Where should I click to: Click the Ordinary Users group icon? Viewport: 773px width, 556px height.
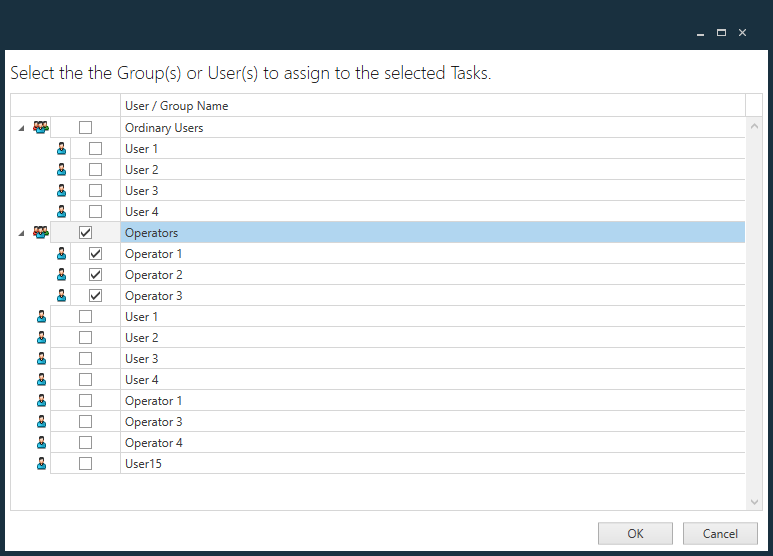(x=41, y=128)
